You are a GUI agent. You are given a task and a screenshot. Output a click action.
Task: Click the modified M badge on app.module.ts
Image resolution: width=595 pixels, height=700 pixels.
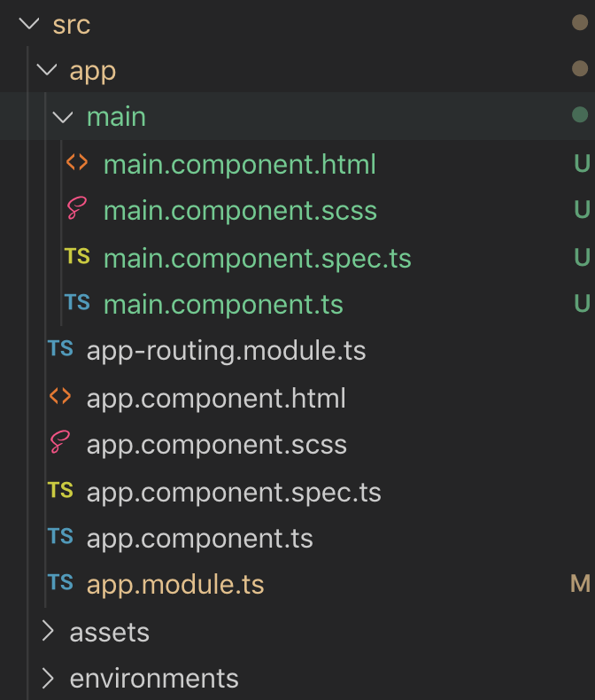click(x=580, y=584)
